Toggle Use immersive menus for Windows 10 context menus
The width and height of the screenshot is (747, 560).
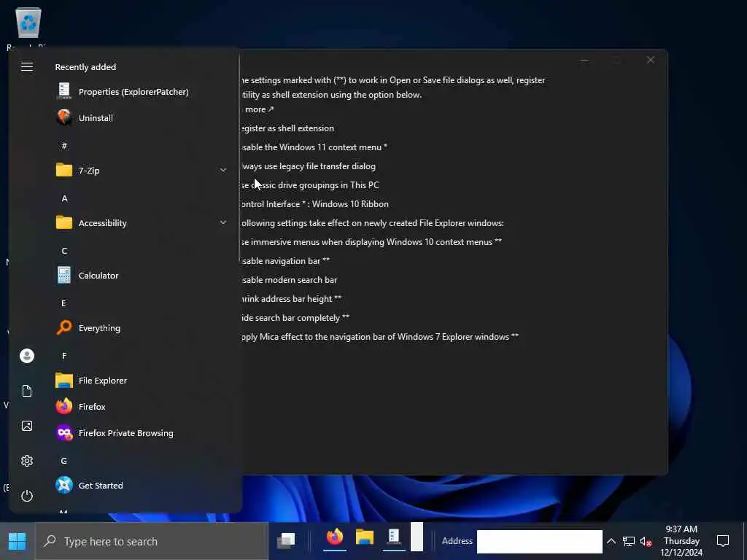point(371,242)
